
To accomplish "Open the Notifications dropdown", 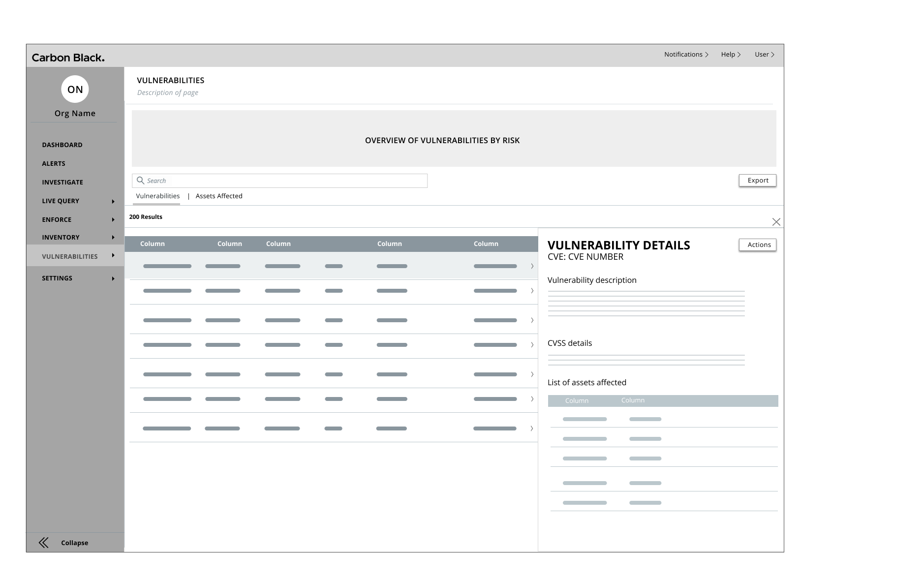I will click(x=686, y=55).
